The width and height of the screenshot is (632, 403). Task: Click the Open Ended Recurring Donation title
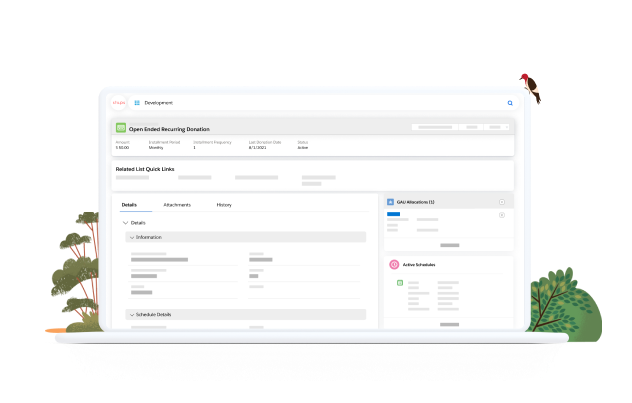pos(169,129)
